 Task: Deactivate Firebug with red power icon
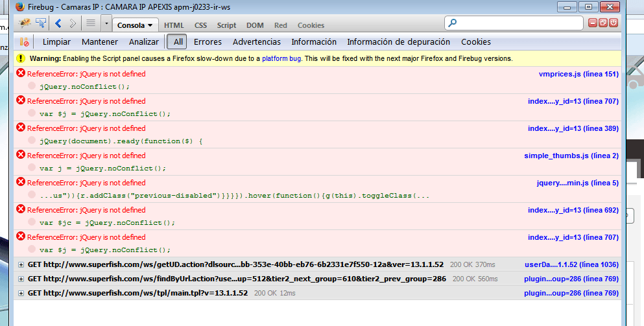[x=614, y=23]
